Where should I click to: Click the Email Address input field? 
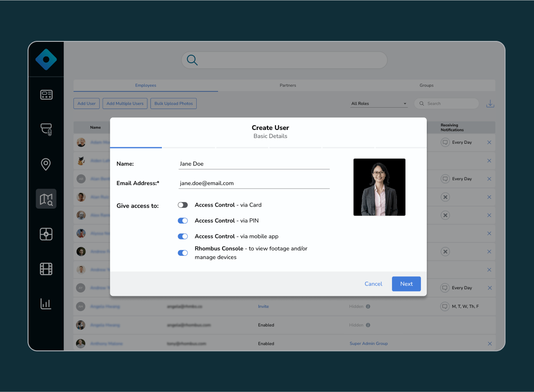254,182
